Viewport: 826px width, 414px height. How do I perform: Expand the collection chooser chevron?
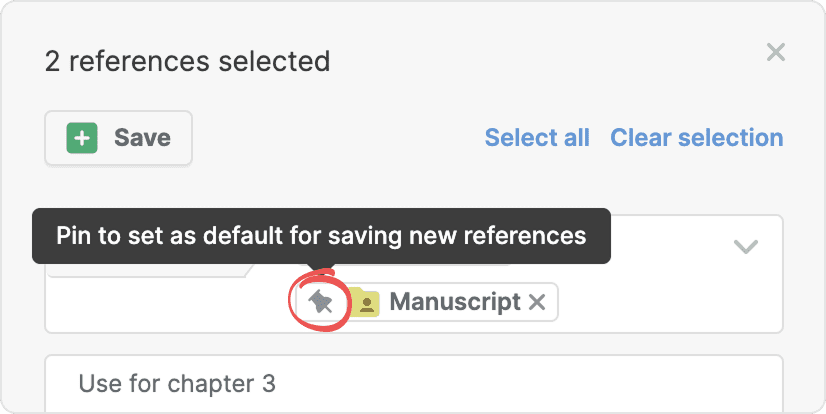coord(746,247)
